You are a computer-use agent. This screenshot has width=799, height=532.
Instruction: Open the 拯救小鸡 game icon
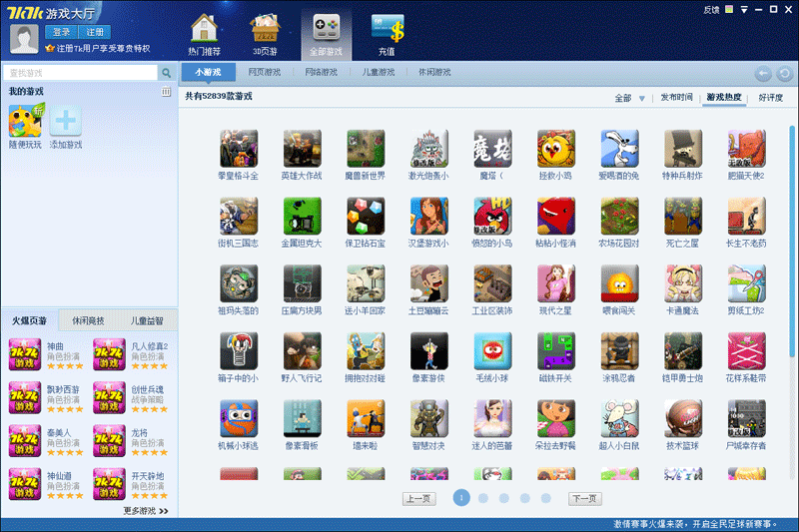coord(556,148)
